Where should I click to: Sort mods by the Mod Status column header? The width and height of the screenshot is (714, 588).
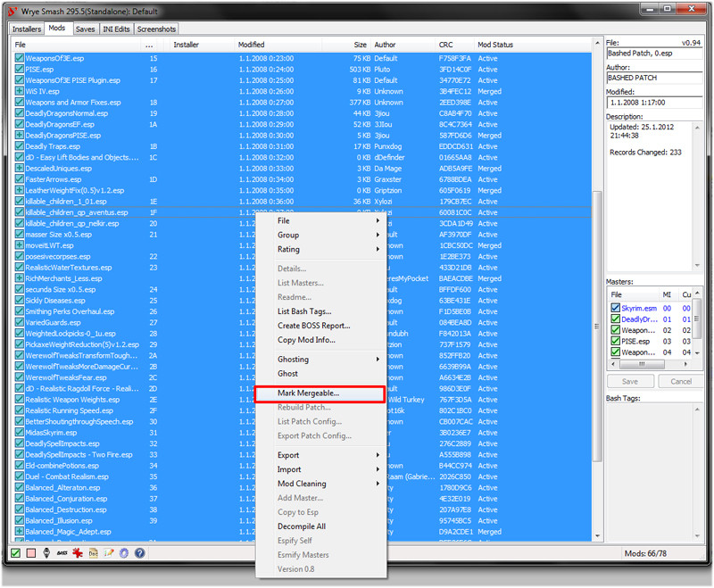533,45
